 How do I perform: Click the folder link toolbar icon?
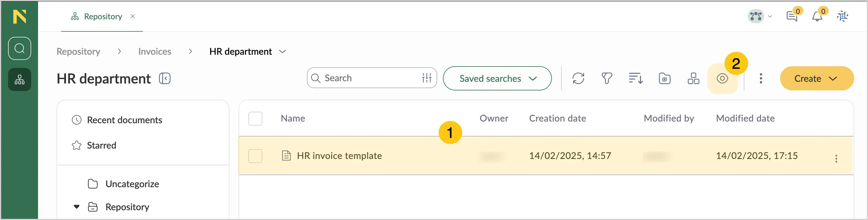[665, 79]
